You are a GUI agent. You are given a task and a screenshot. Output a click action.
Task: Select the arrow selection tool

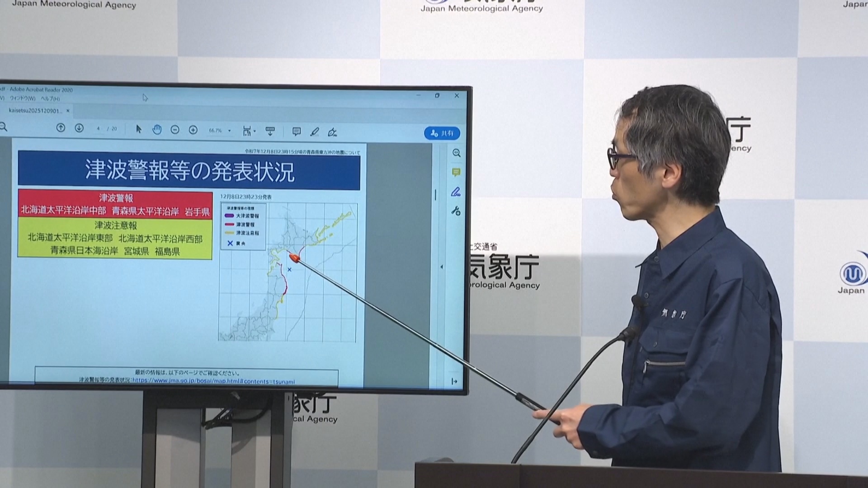click(x=139, y=129)
